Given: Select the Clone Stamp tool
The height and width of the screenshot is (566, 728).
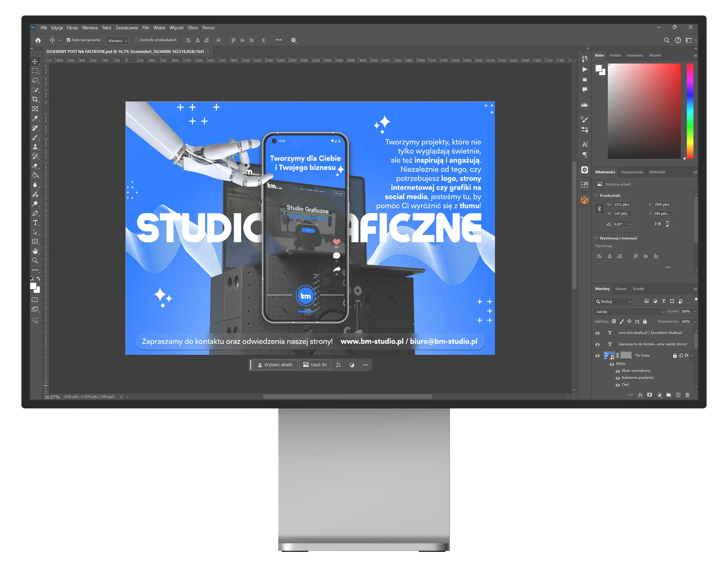Looking at the screenshot, I should [x=35, y=147].
